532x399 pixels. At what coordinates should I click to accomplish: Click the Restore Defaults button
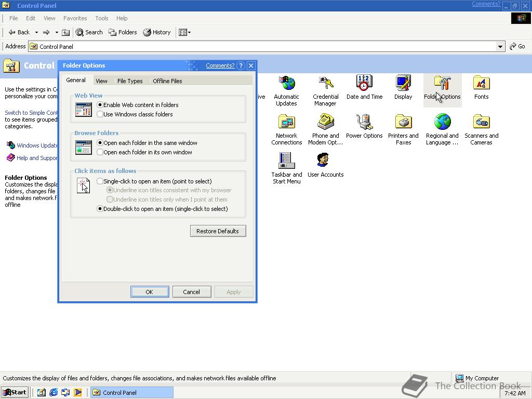point(218,231)
